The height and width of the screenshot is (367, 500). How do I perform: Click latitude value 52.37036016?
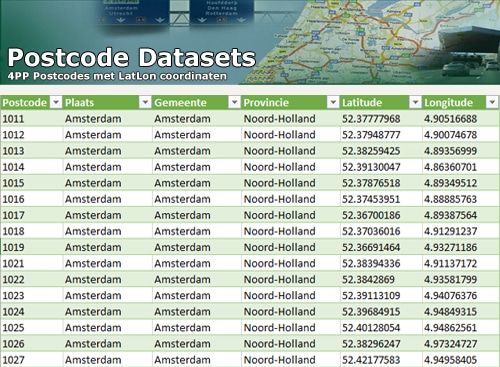(x=371, y=231)
